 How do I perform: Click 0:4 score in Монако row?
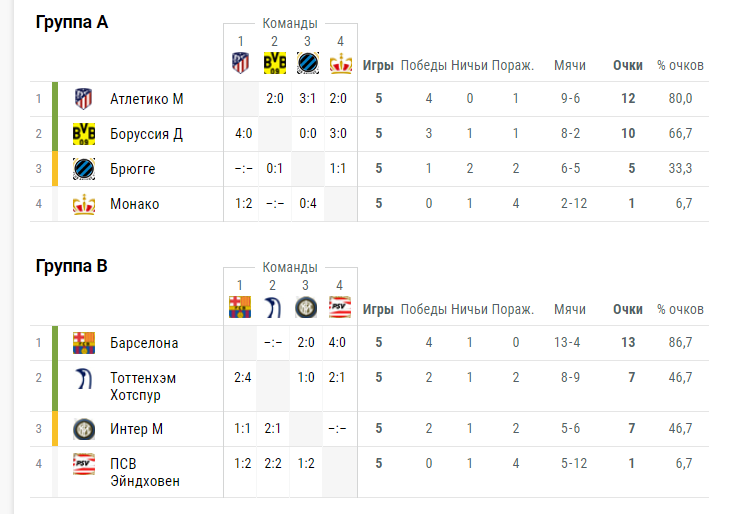point(308,203)
